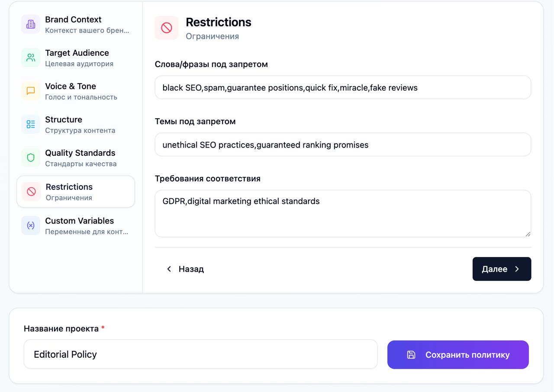The image size is (554, 392).
Task: Click the Voice & Tone speech bubble icon
Action: point(31,91)
